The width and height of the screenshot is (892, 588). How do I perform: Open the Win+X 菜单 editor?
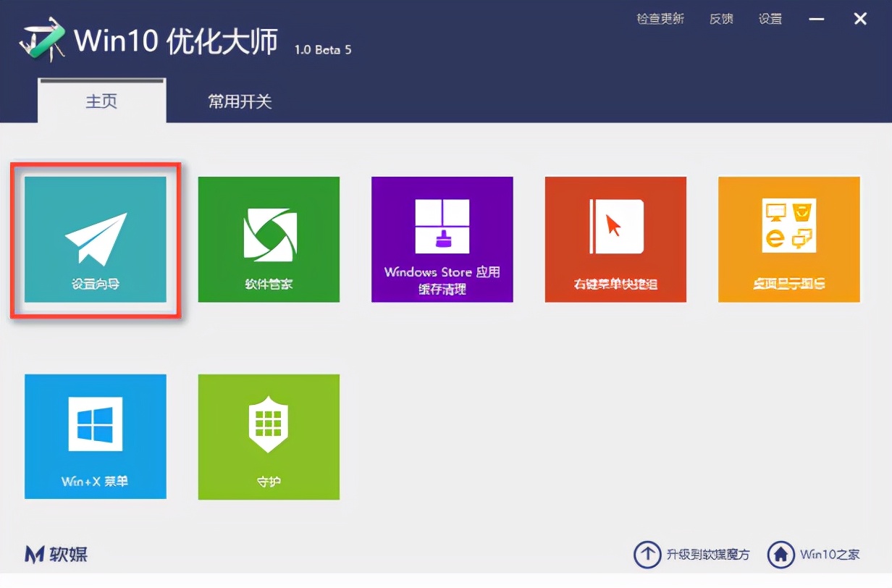click(x=95, y=437)
